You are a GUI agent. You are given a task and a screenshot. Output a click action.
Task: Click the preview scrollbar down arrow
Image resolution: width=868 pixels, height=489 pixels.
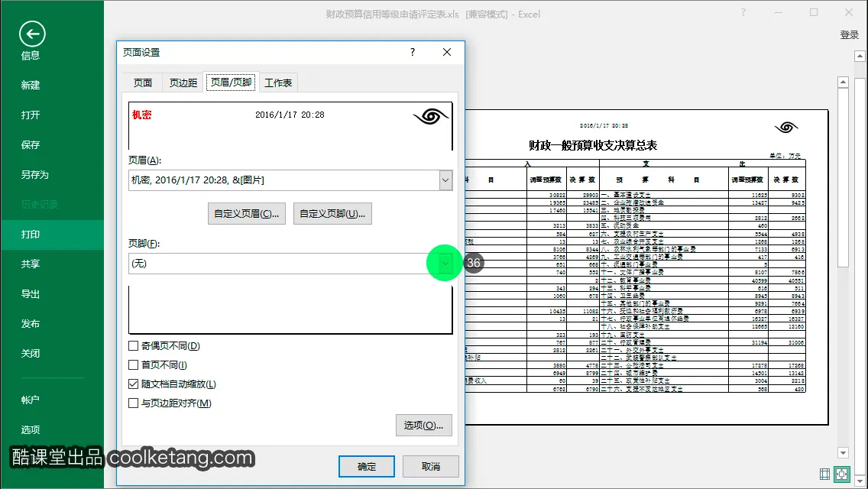tap(843, 453)
